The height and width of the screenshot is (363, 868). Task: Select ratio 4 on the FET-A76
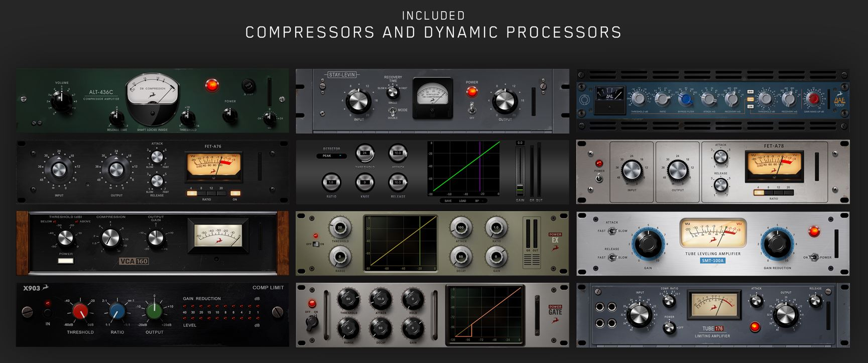pyautogui.click(x=191, y=193)
